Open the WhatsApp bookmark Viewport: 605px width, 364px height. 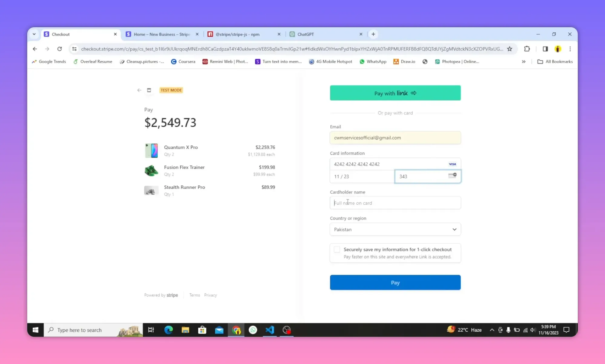click(373, 61)
